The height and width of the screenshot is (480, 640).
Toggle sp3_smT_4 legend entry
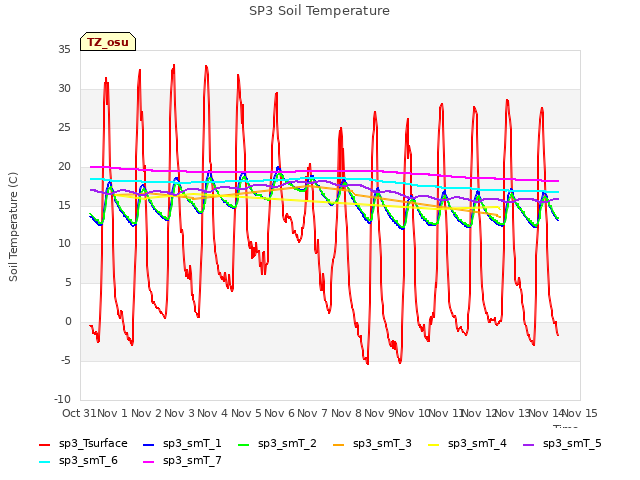467,443
